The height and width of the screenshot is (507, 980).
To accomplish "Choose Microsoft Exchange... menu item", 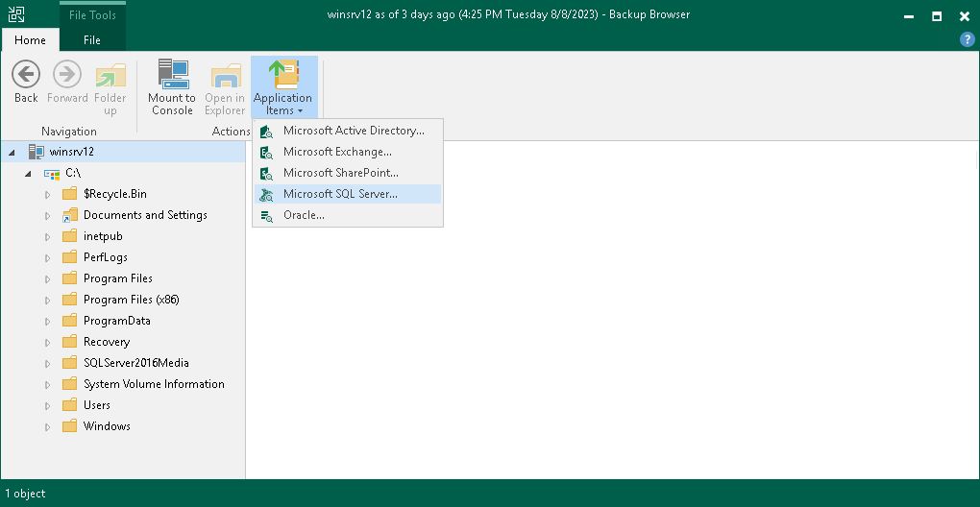I will pos(348,152).
